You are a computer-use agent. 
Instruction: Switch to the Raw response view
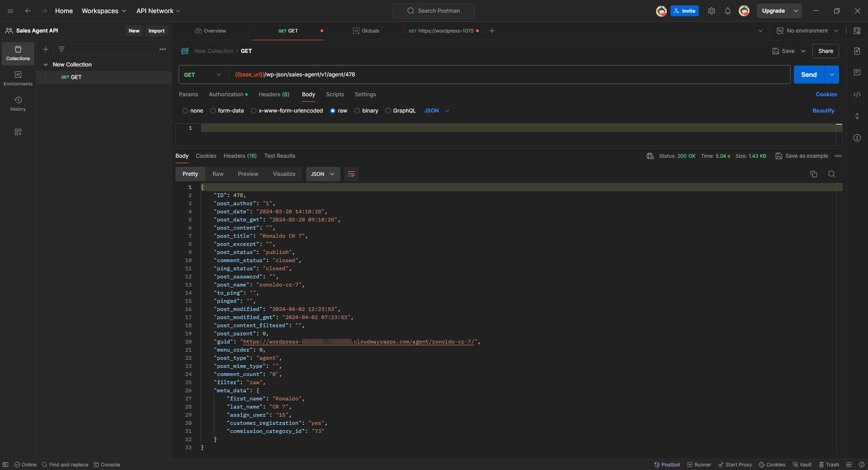(x=218, y=174)
